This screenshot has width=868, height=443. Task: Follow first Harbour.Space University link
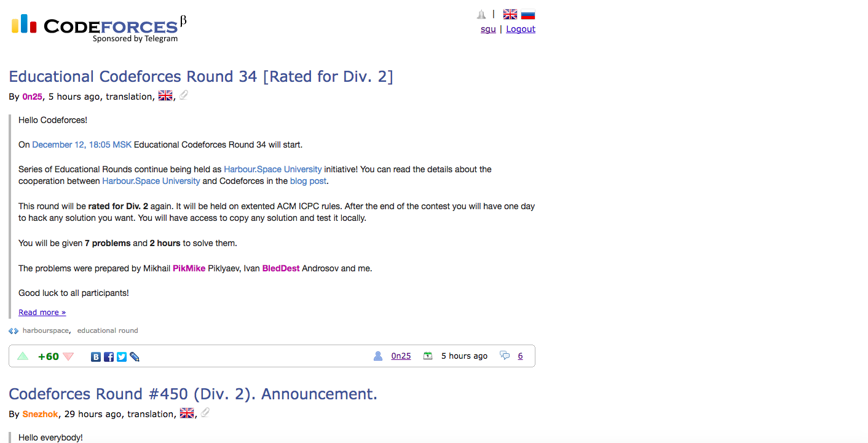pos(273,169)
